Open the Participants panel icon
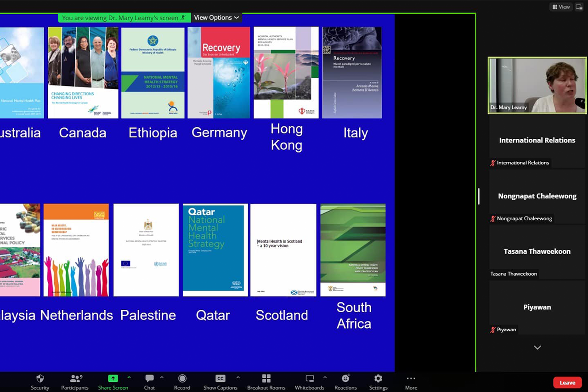588x392 pixels. 75,378
